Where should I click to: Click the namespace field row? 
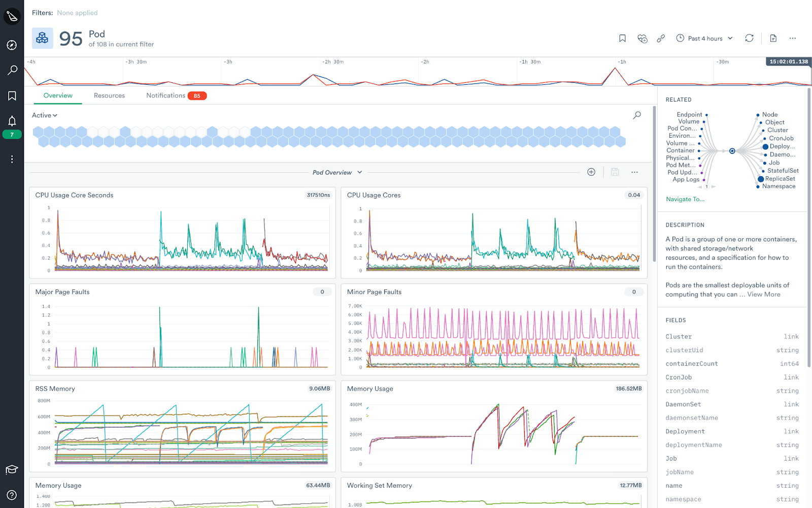pos(732,499)
